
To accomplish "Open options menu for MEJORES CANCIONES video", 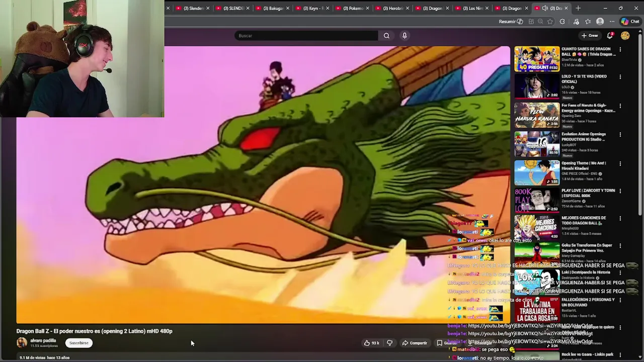I will [x=620, y=219].
